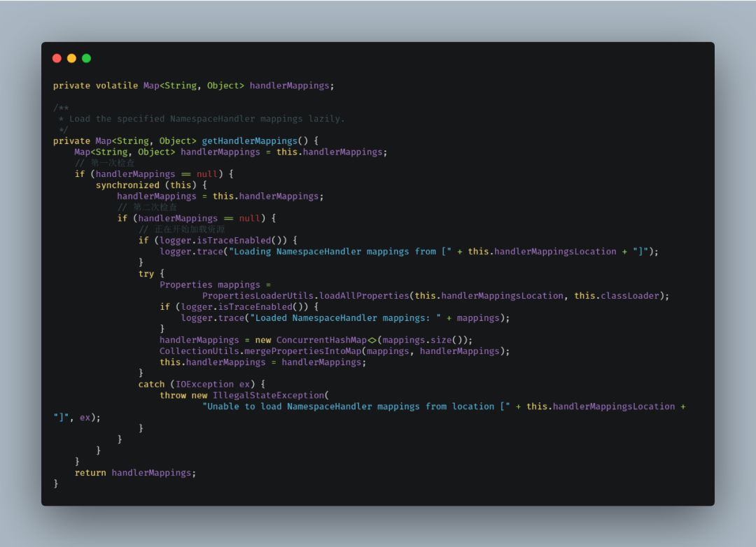The width and height of the screenshot is (756, 547).
Task: Click the 'try {' keyword line
Action: (151, 273)
